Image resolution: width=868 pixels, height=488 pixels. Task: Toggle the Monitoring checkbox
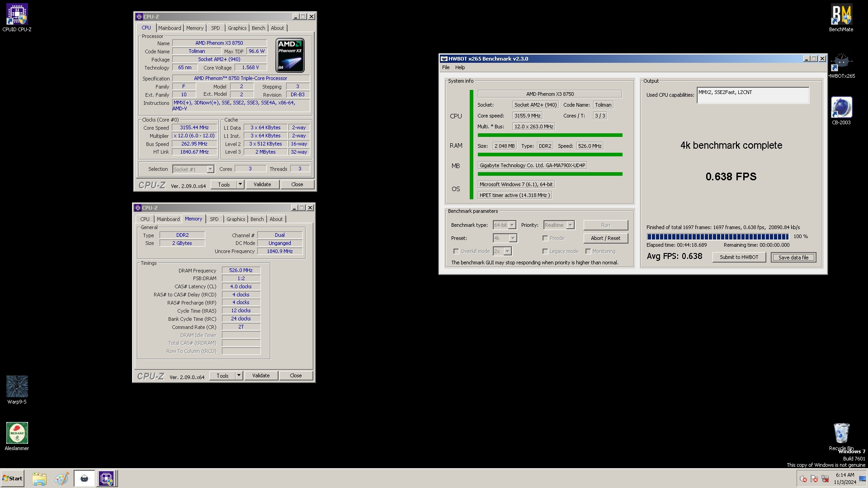(x=588, y=251)
